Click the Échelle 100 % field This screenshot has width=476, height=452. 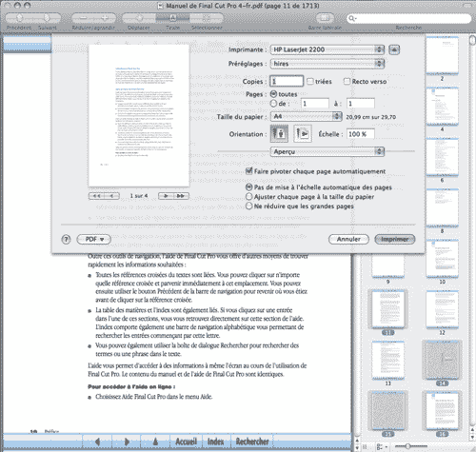tap(361, 134)
